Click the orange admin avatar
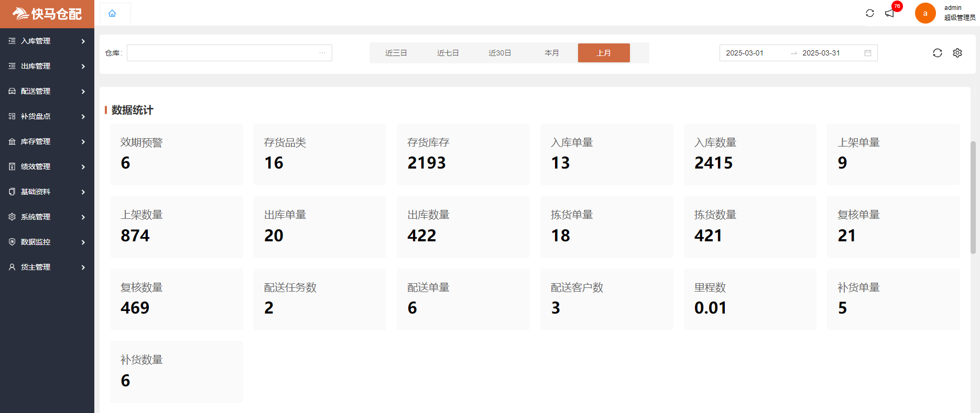The height and width of the screenshot is (413, 980). pyautogui.click(x=925, y=13)
